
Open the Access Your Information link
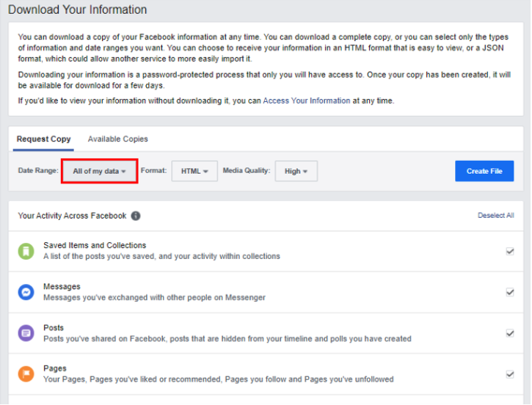[307, 101]
